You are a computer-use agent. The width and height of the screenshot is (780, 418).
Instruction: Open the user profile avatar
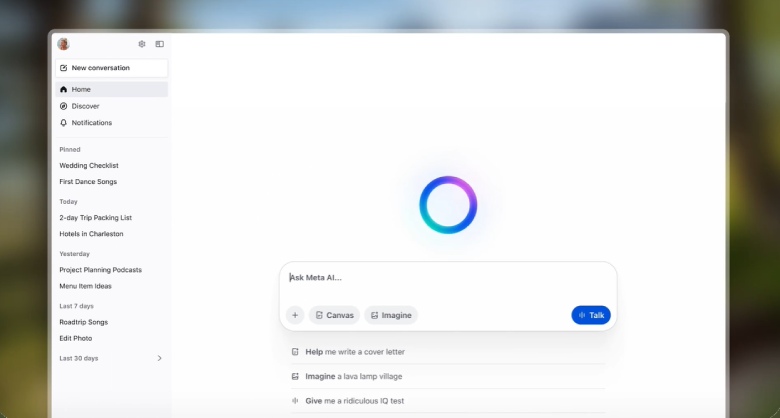[63, 44]
